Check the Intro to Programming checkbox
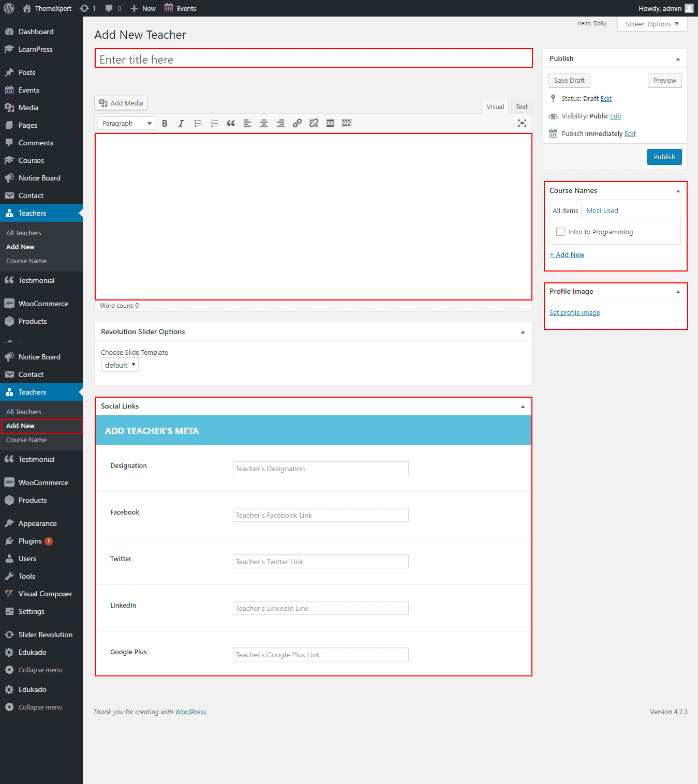698x784 pixels. pos(560,232)
